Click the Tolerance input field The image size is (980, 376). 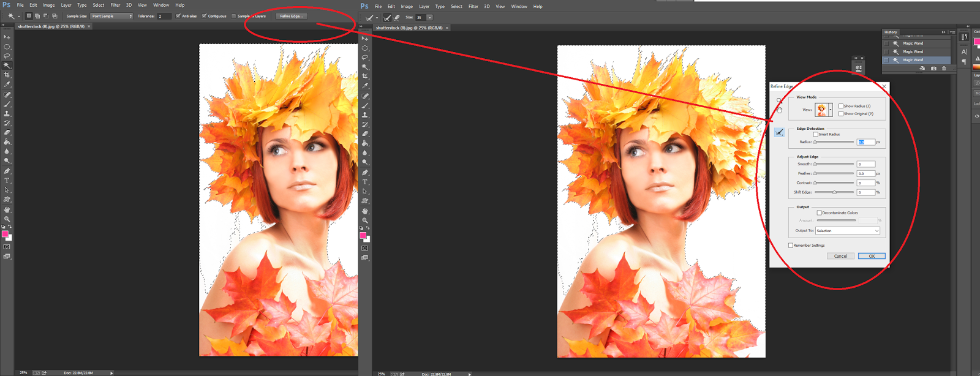(x=164, y=16)
